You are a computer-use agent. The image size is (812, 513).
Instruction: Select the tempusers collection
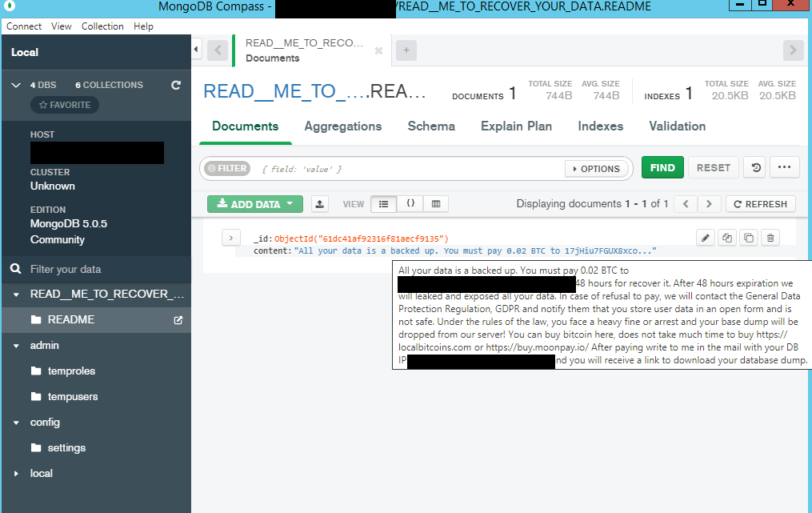point(96,397)
